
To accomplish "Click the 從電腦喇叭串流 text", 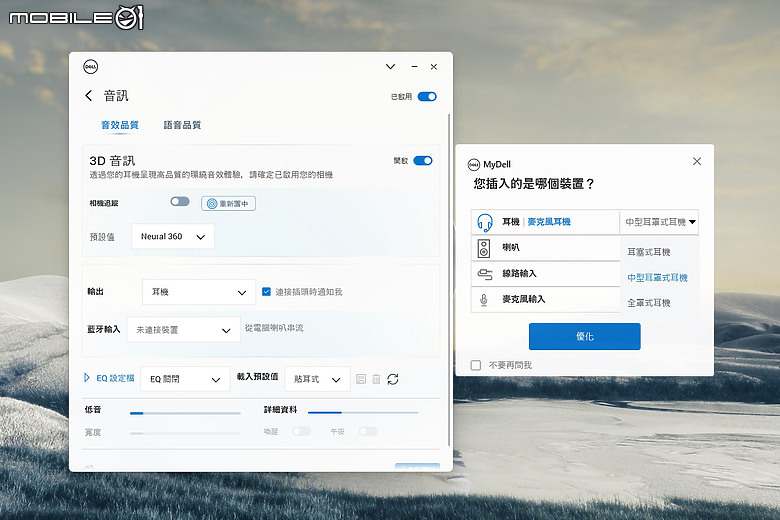I will (x=274, y=328).
